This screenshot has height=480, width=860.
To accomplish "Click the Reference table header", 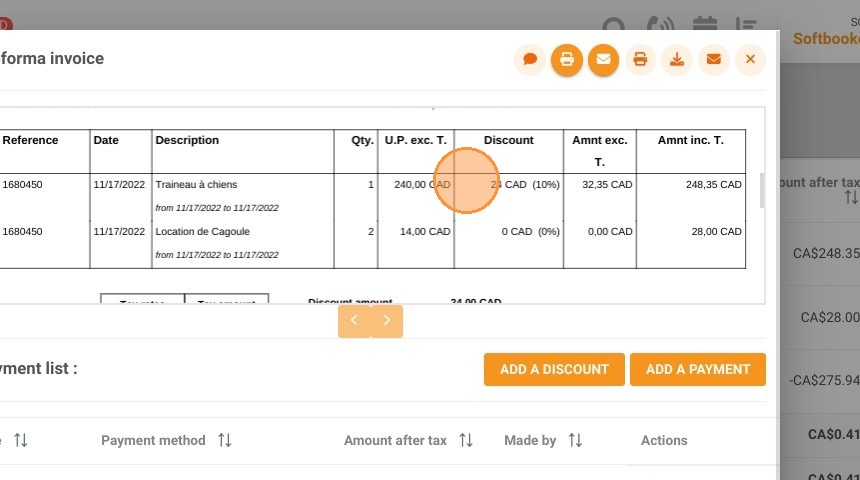I will pos(30,140).
